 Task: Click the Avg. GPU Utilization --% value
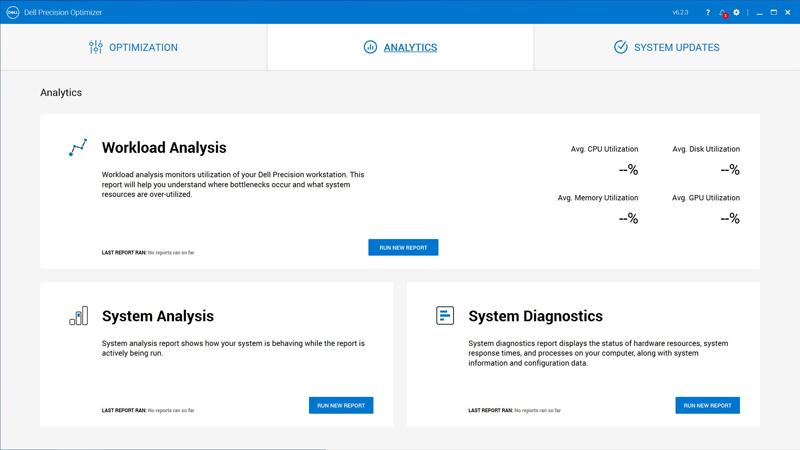730,218
